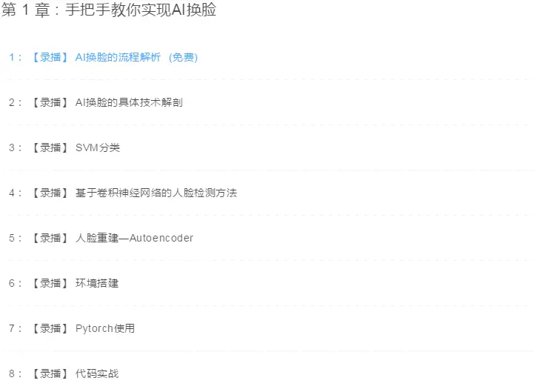Open lesson 6 环境搭建

[x=97, y=283]
